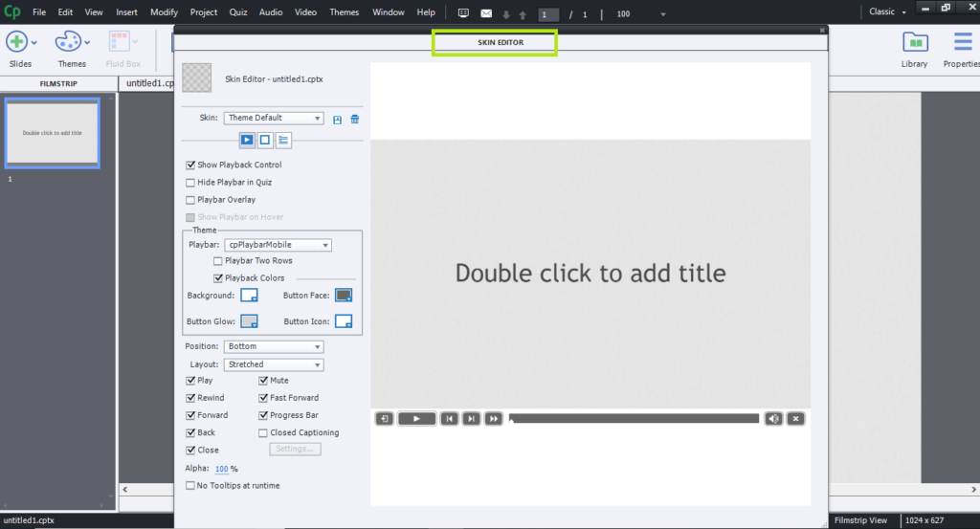The width and height of the screenshot is (980, 529).
Task: Save the current skin icon
Action: click(x=338, y=120)
